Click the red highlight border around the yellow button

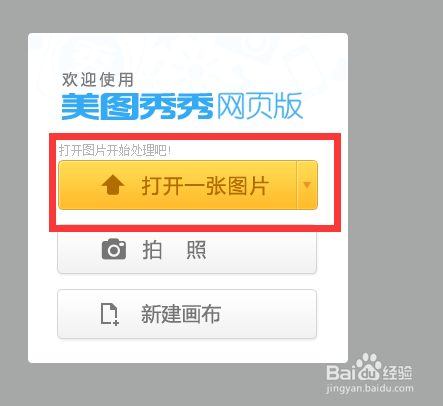(x=195, y=136)
